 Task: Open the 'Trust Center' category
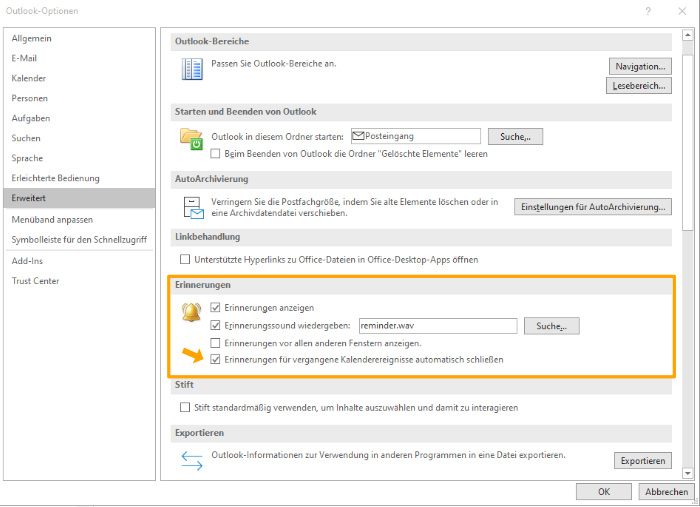pyautogui.click(x=35, y=281)
